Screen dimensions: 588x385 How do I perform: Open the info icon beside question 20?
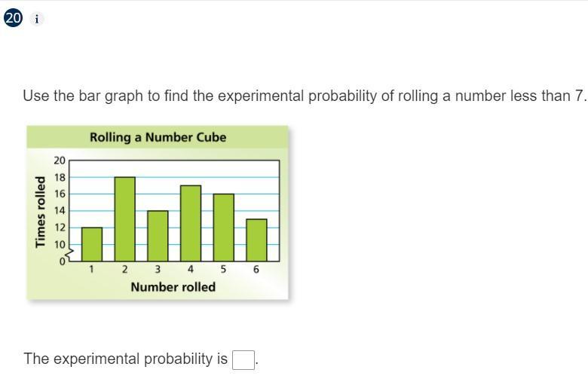pyautogui.click(x=38, y=20)
